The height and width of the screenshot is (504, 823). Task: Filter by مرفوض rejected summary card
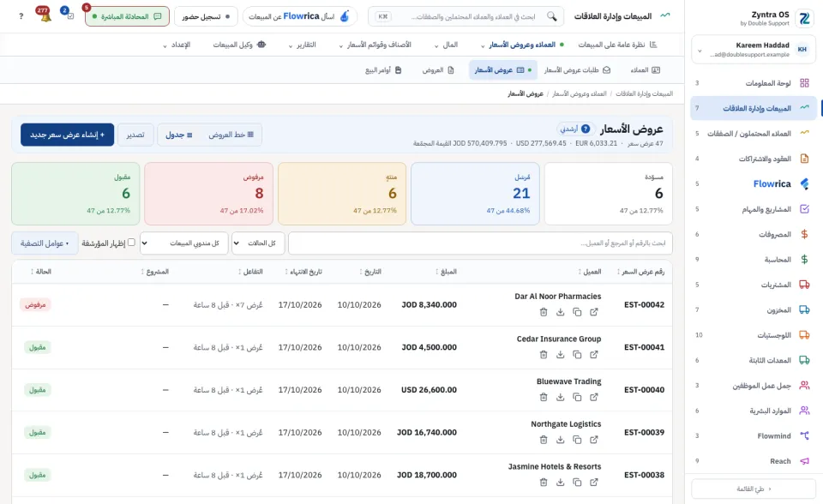[x=209, y=194]
